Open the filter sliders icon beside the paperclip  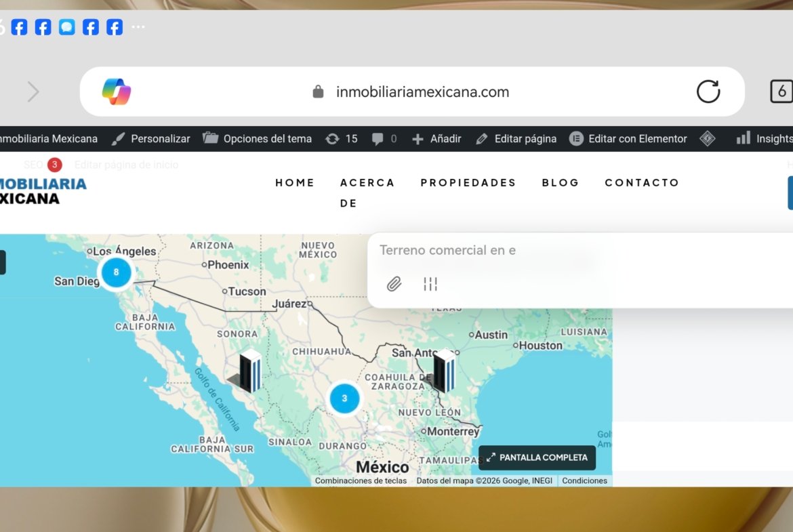tap(430, 284)
